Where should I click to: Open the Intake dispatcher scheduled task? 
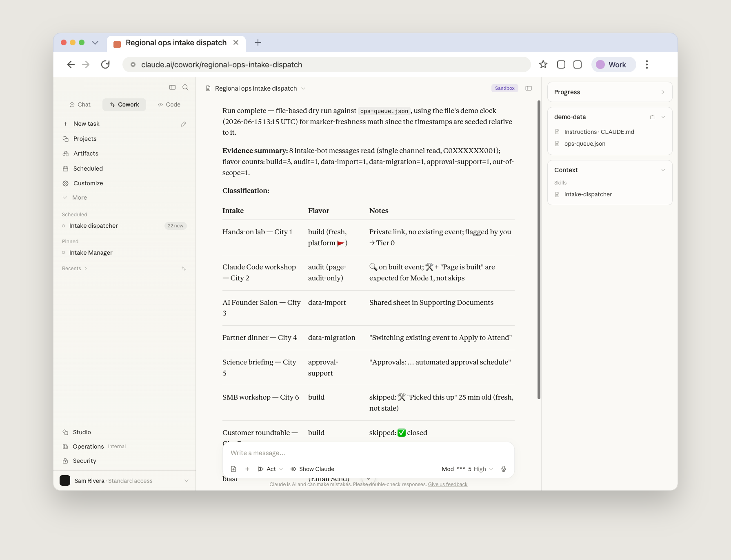click(93, 226)
